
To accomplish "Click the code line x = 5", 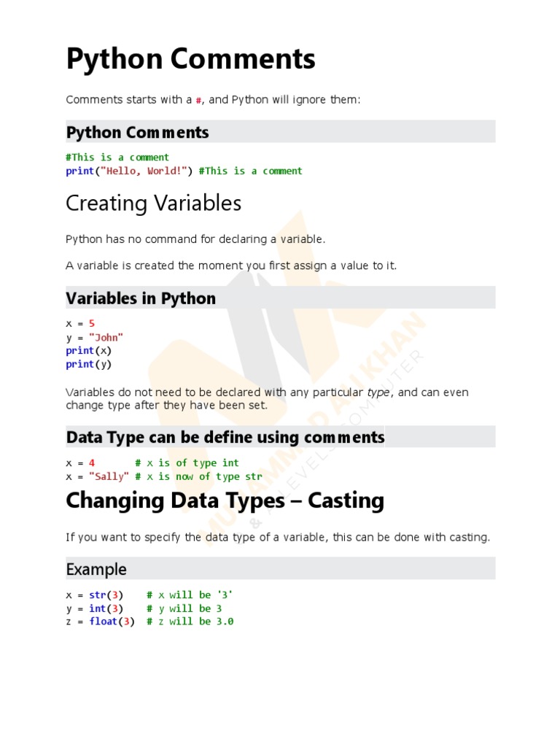I will 80,323.
